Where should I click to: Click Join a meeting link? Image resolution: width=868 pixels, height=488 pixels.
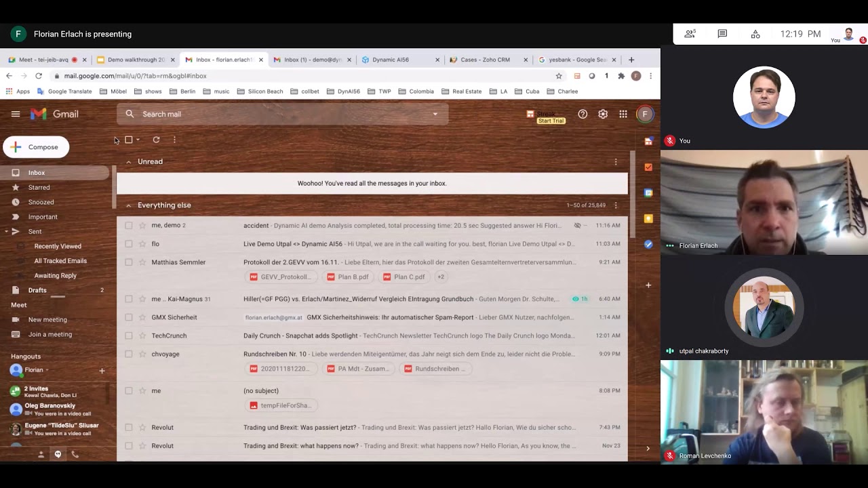(50, 334)
